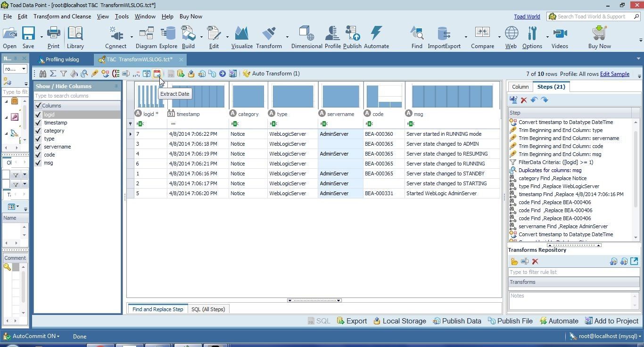Screen dimensions: 644x347
Task: Expand the Save button dropdown arrow
Action: [41, 37]
